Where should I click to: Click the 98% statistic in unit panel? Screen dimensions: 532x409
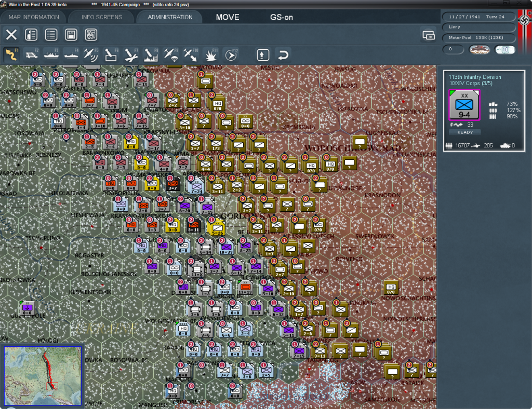pyautogui.click(x=512, y=117)
